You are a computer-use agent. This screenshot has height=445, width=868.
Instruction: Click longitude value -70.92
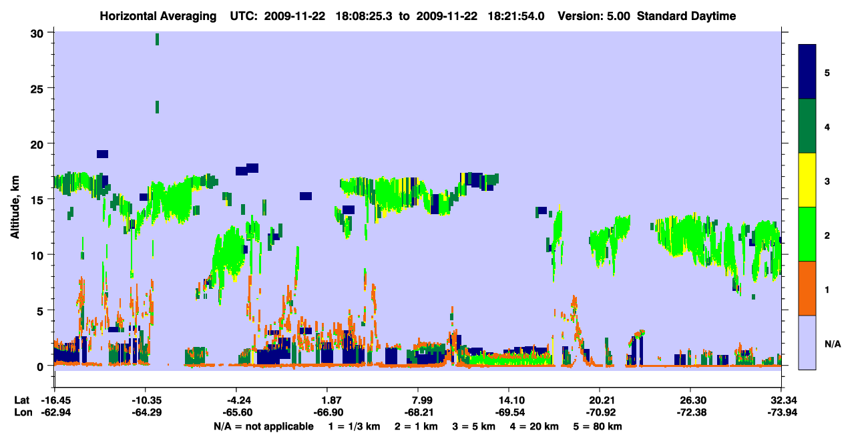tap(600, 412)
